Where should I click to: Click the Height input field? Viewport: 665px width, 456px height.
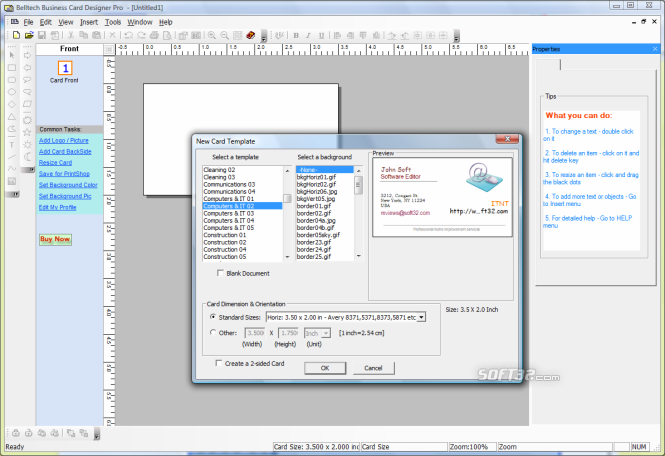(x=288, y=333)
